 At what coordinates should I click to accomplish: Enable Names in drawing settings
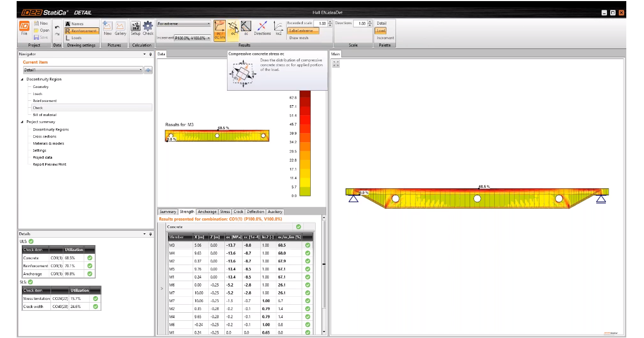pyautogui.click(x=77, y=24)
